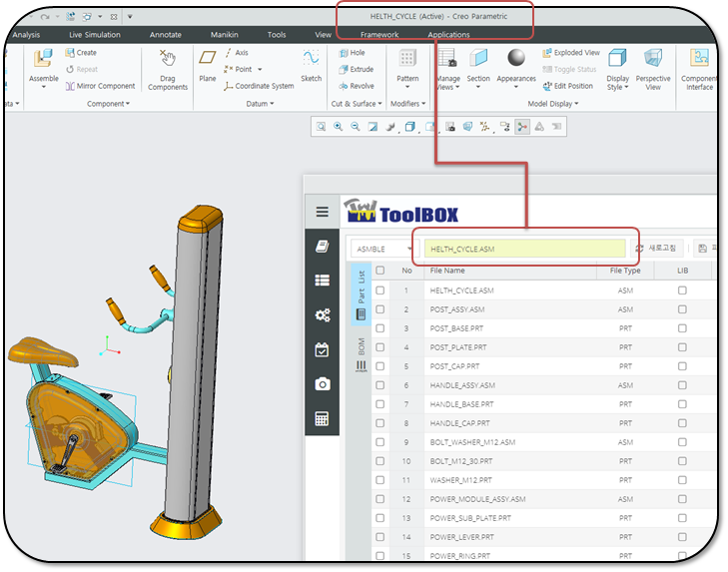This screenshot has width=728, height=572.
Task: Click Edit Position
Action: point(568,86)
